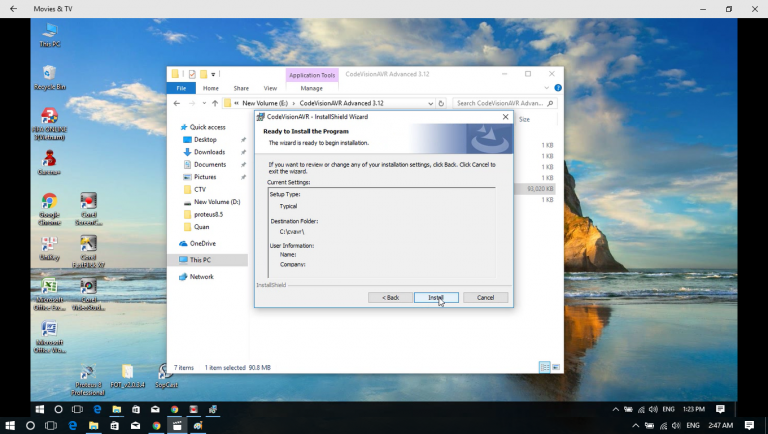Screen dimensions: 768x434
Task: Cancel the CodeVisionAVR installation
Action: 485,297
